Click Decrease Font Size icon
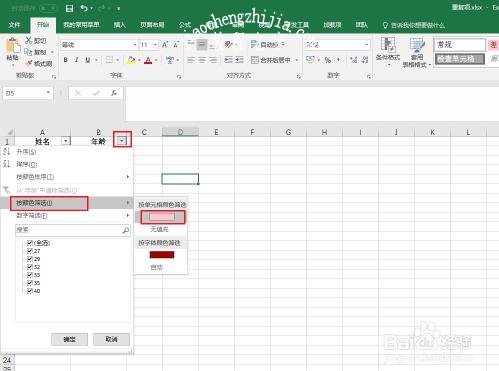The height and width of the screenshot is (371, 499). tap(176, 45)
